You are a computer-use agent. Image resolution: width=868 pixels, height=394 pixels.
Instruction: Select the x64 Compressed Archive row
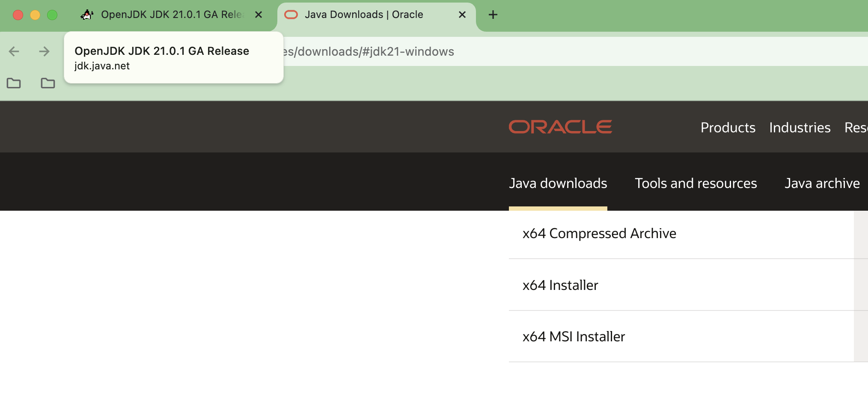[688, 233]
